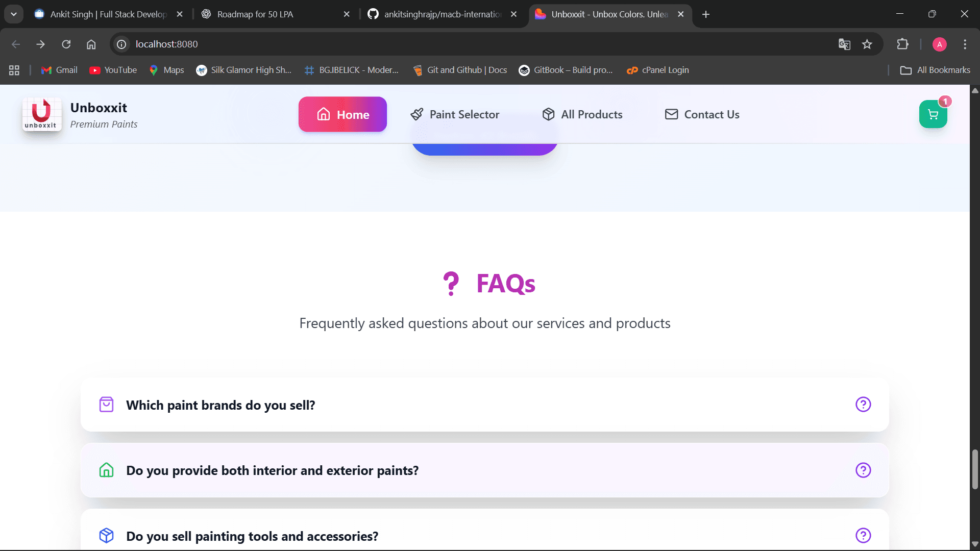Click the Unboxxit logo image
Screen dimensions: 980x551
tap(41, 114)
